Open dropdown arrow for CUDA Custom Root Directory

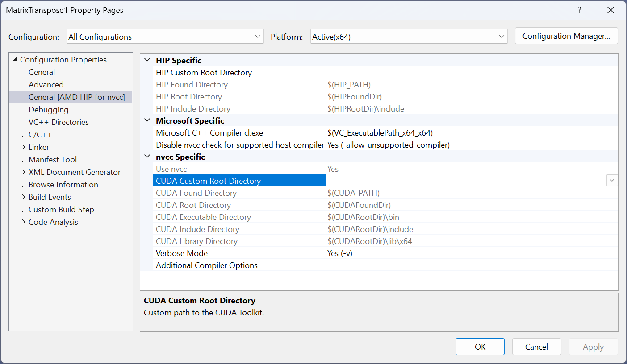click(612, 181)
